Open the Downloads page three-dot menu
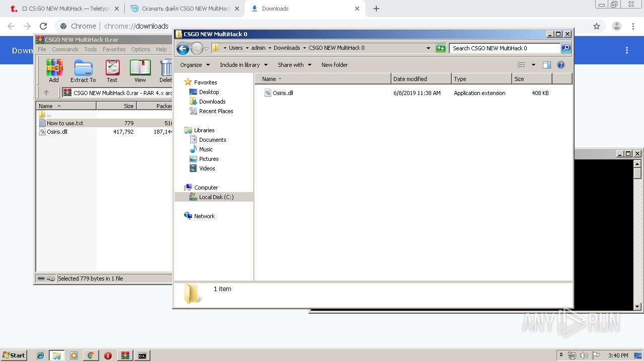The width and height of the screenshot is (644, 362). [x=627, y=50]
